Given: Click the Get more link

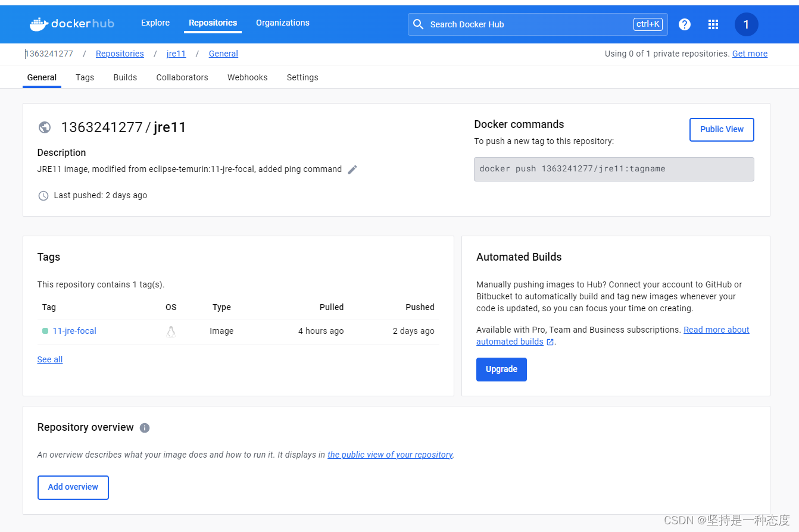Looking at the screenshot, I should (750, 54).
